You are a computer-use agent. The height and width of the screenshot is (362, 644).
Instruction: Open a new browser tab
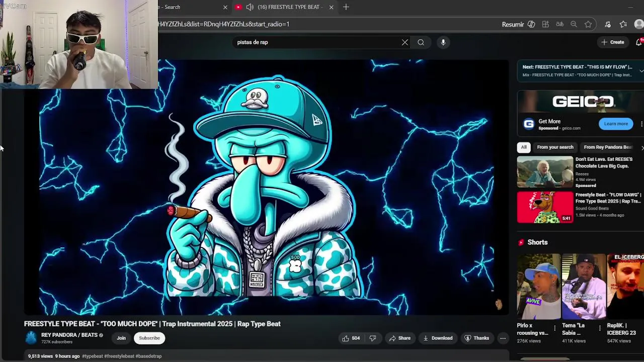346,7
